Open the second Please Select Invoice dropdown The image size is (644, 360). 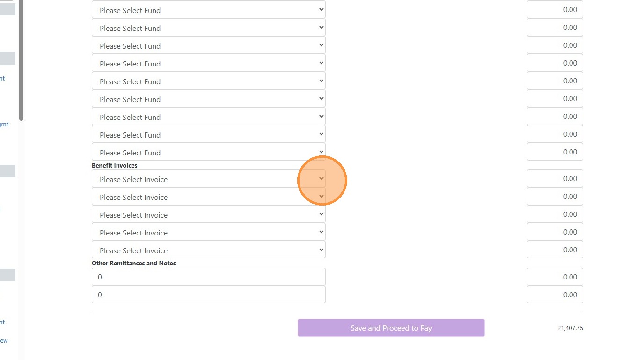click(208, 197)
